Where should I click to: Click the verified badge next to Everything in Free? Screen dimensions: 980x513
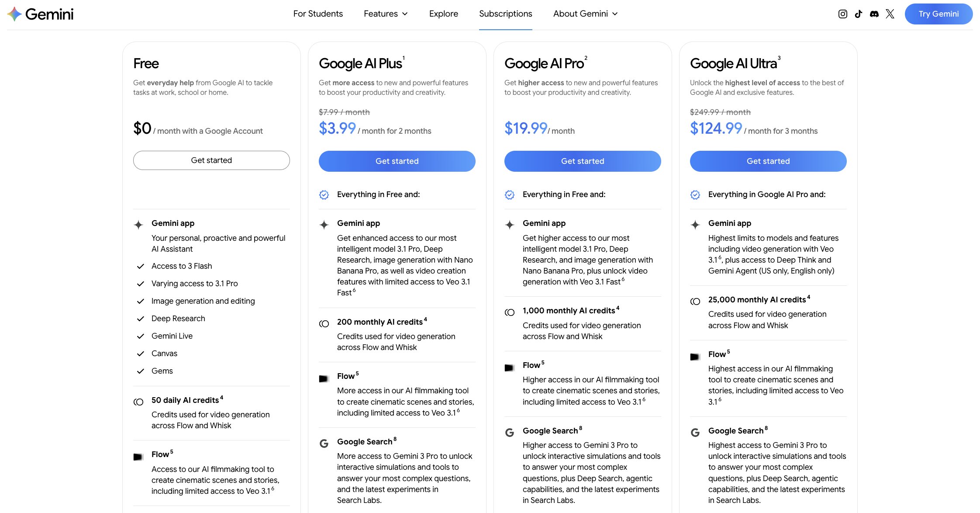pyautogui.click(x=324, y=194)
